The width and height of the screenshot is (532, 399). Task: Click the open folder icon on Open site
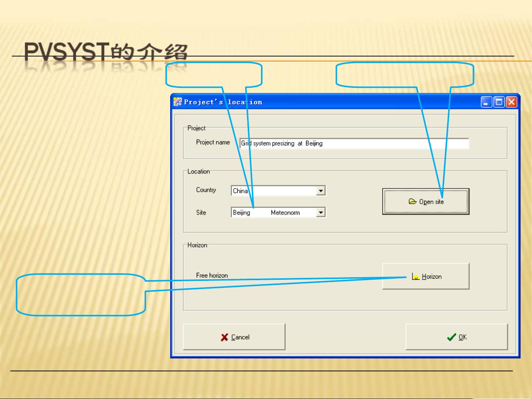414,202
